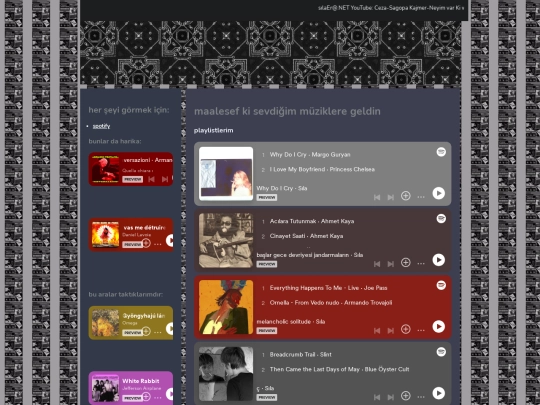Save Daniel Lavoie track with plus icon

pos(146,243)
